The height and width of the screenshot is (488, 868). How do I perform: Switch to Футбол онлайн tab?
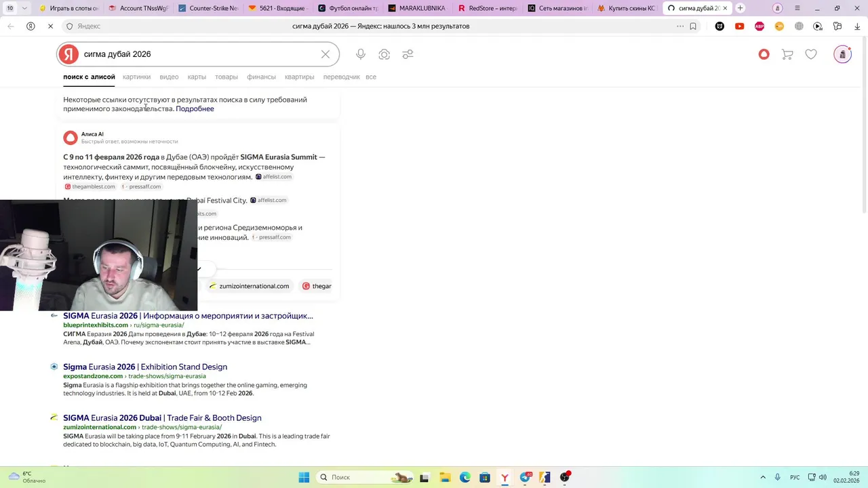348,8
